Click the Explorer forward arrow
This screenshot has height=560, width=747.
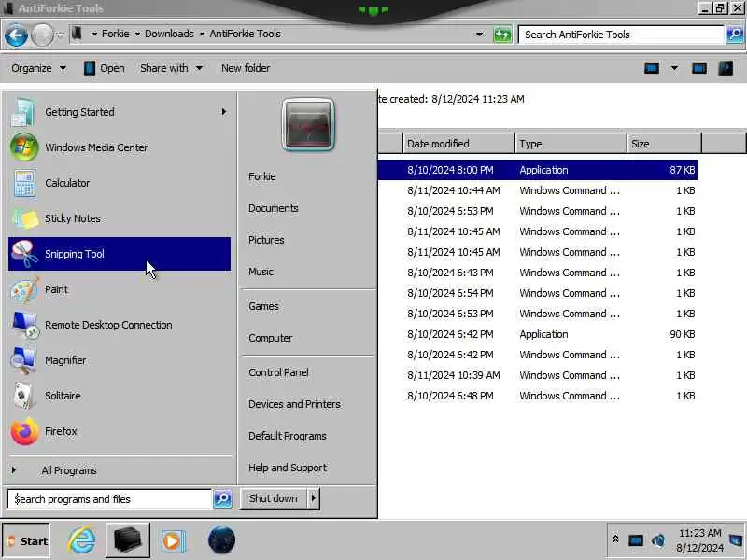coord(42,35)
